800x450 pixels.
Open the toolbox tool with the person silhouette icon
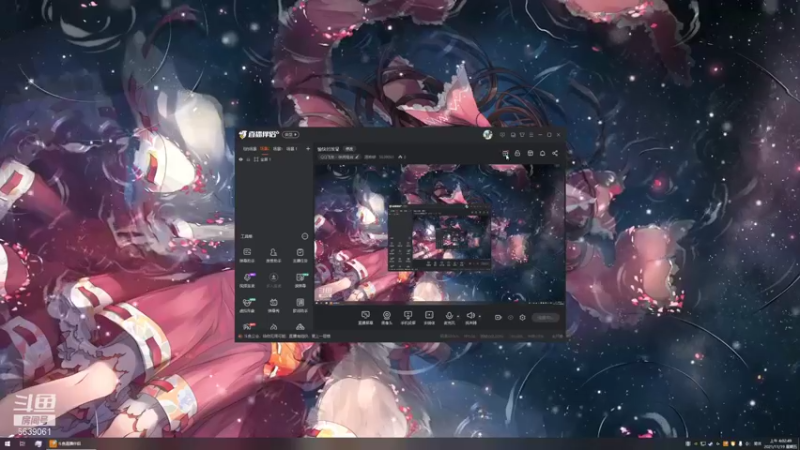(273, 255)
